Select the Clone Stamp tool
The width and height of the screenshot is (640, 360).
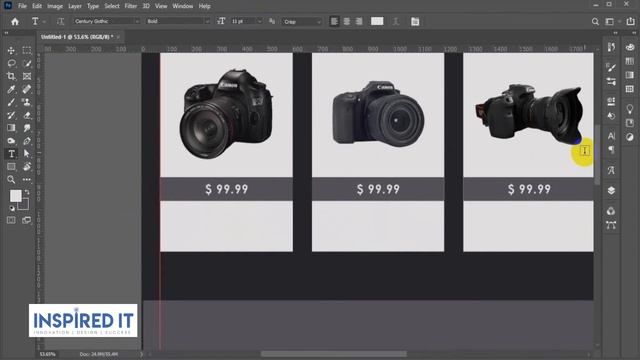(x=27, y=102)
